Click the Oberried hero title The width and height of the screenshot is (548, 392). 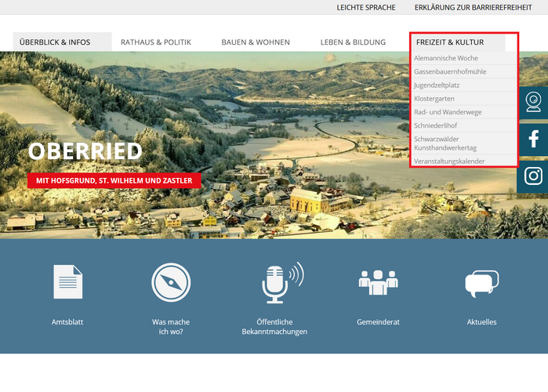[x=85, y=151]
